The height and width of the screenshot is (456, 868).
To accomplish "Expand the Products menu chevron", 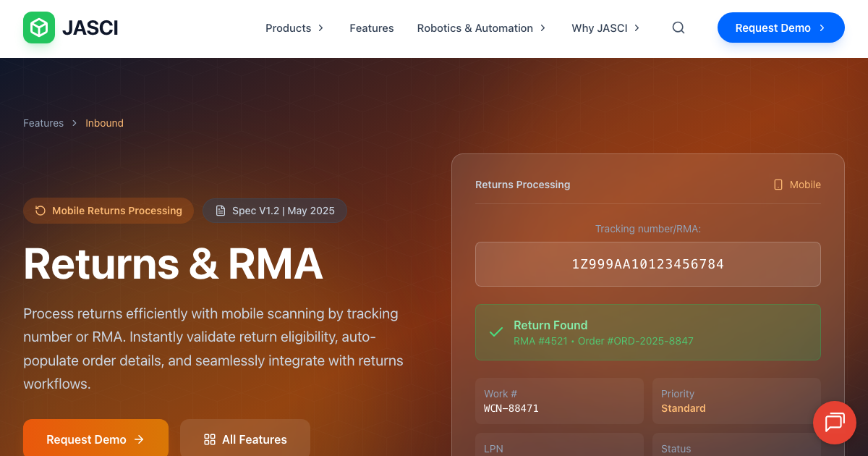I will (320, 28).
